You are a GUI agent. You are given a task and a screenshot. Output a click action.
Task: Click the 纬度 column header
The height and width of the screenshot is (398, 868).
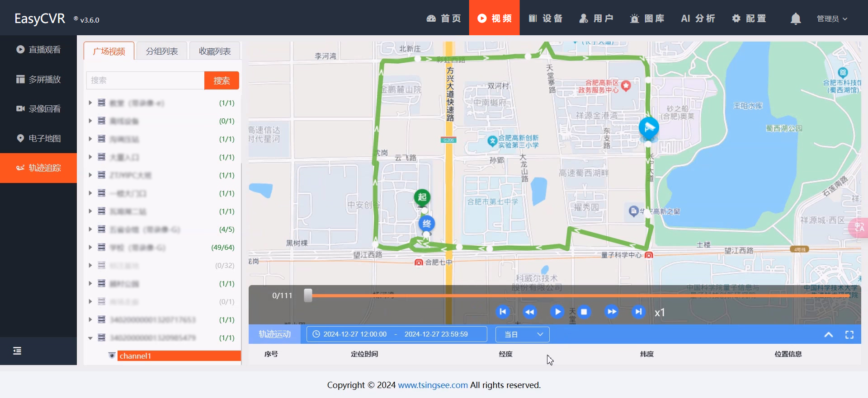(647, 354)
